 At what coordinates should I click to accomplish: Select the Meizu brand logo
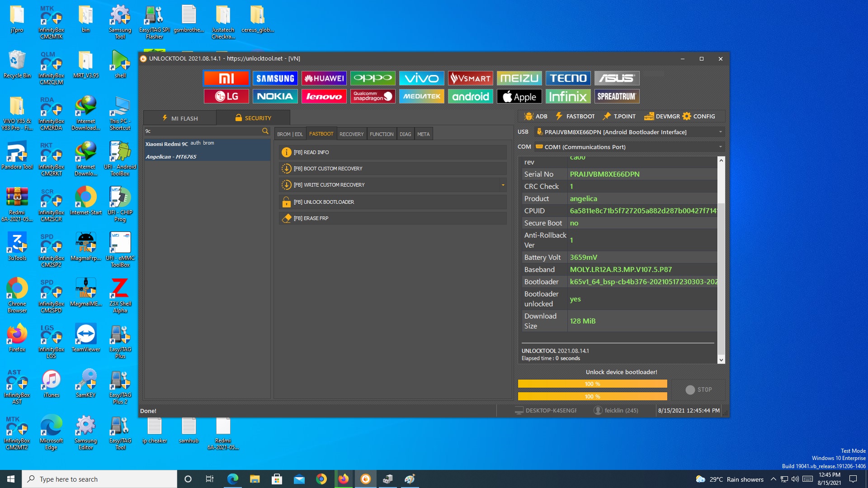click(519, 78)
